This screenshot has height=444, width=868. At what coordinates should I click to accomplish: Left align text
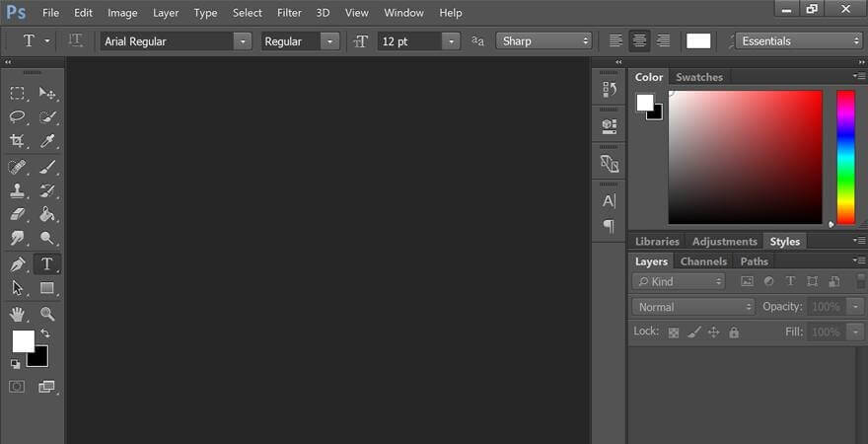pyautogui.click(x=615, y=41)
